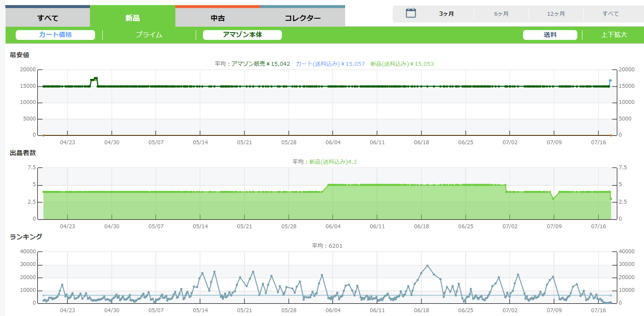The image size is (644, 316).
Task: Choose the 12ヶ月 period
Action: point(556,14)
